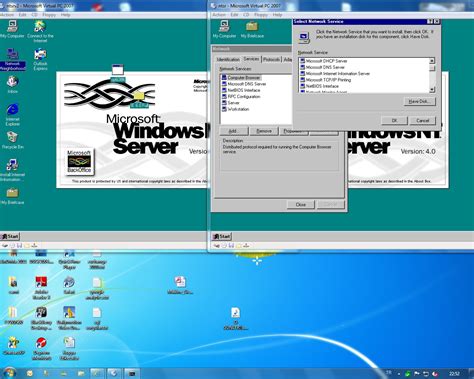Open Install Internet Information Server icon
Viewport: 474px width, 379px height.
click(12, 170)
